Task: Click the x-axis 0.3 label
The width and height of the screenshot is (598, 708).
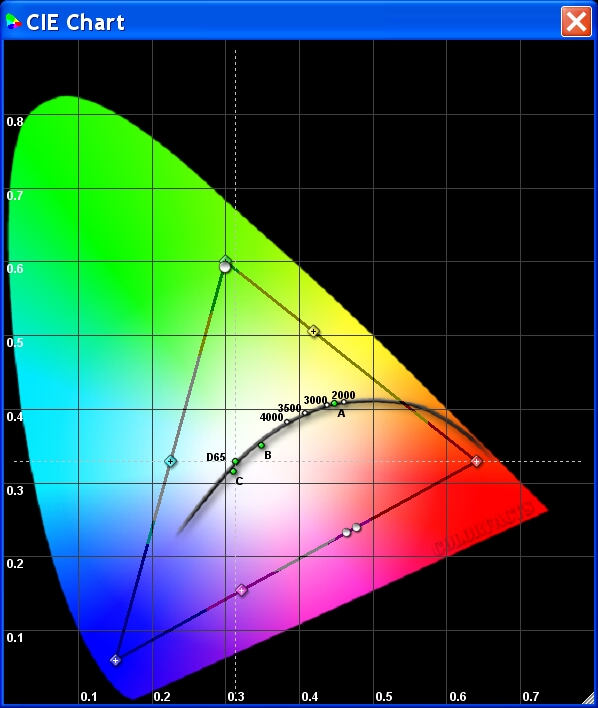Action: point(236,696)
